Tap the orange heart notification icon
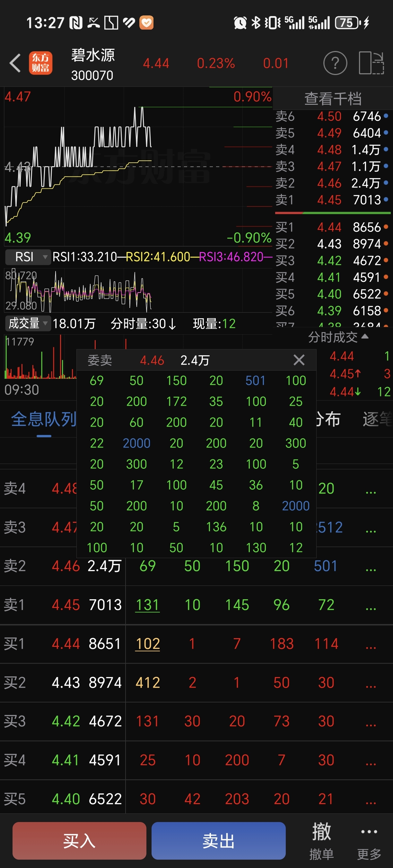This screenshot has height=868, width=393. pyautogui.click(x=147, y=23)
